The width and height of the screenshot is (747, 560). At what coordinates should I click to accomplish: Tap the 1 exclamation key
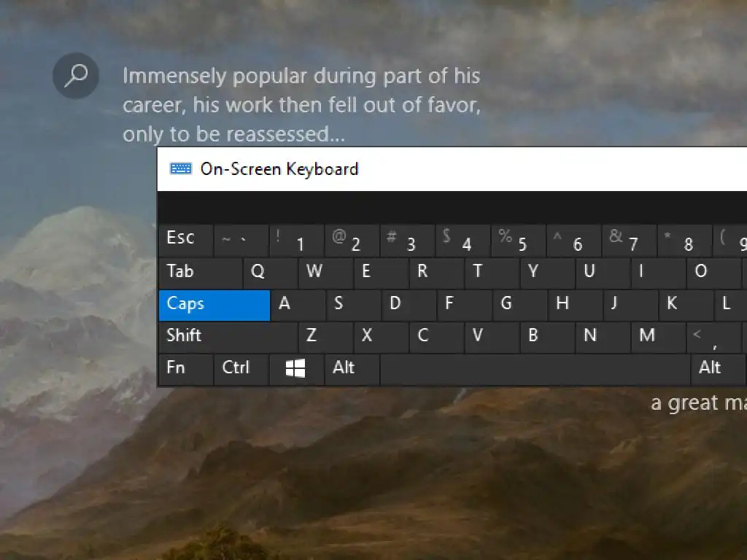(x=297, y=241)
